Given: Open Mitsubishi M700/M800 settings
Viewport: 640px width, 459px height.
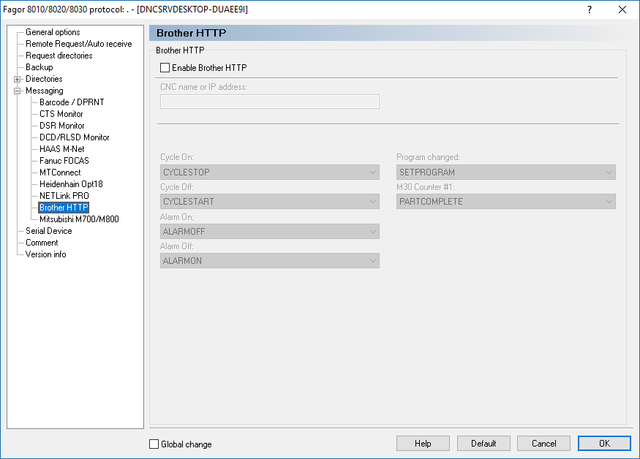Looking at the screenshot, I should [79, 220].
